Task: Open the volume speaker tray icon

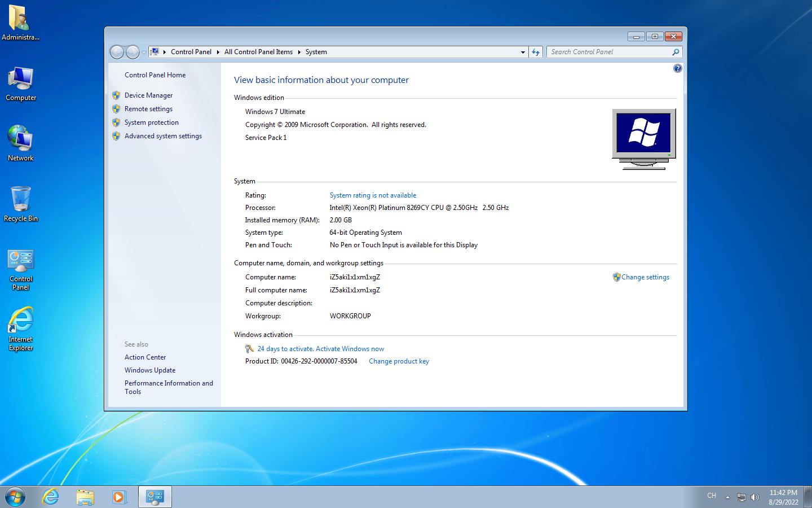Action: (755, 497)
